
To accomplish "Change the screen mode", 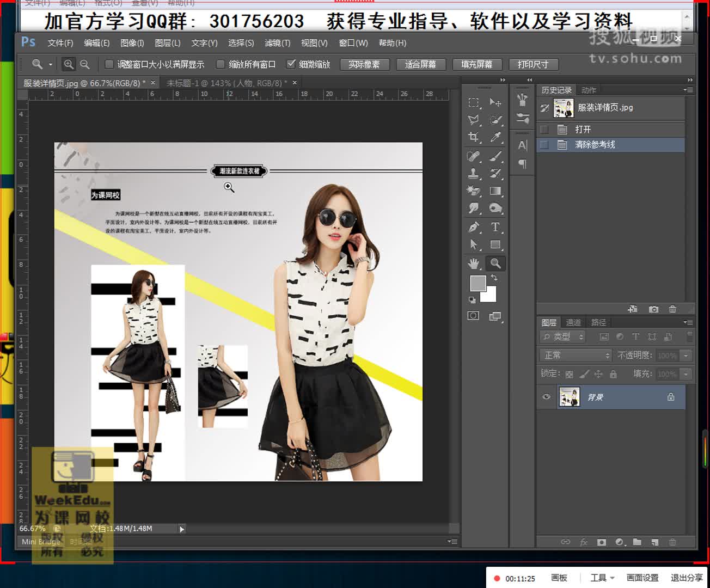I will pos(495,316).
